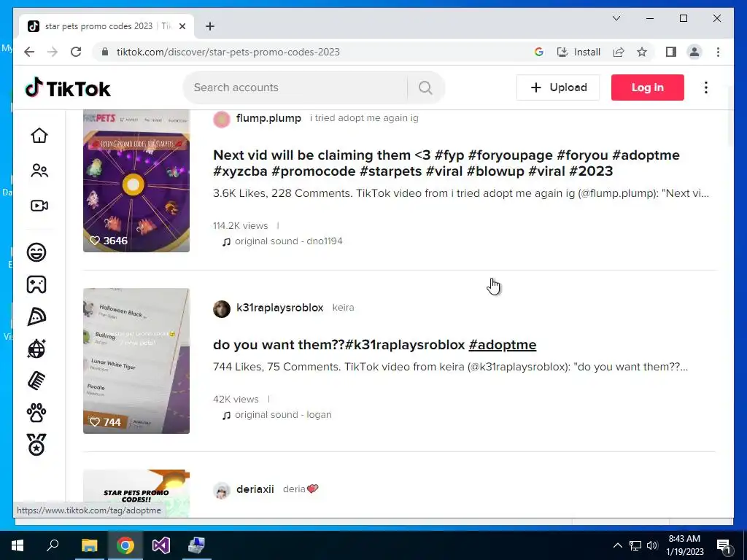The height and width of the screenshot is (560, 747).
Task: Open Chrome profile avatar
Action: point(694,52)
